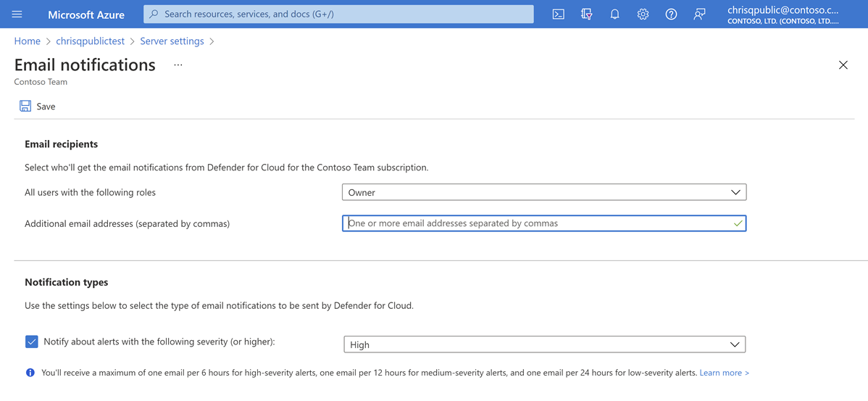The image size is (868, 401).
Task: Show the notifications bell panel
Action: 614,14
